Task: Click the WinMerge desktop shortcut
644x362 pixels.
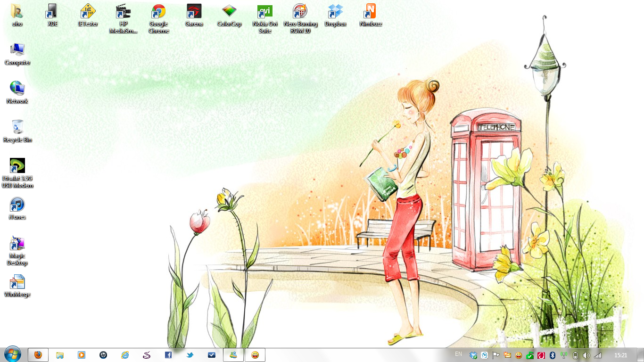Action: coord(17,283)
